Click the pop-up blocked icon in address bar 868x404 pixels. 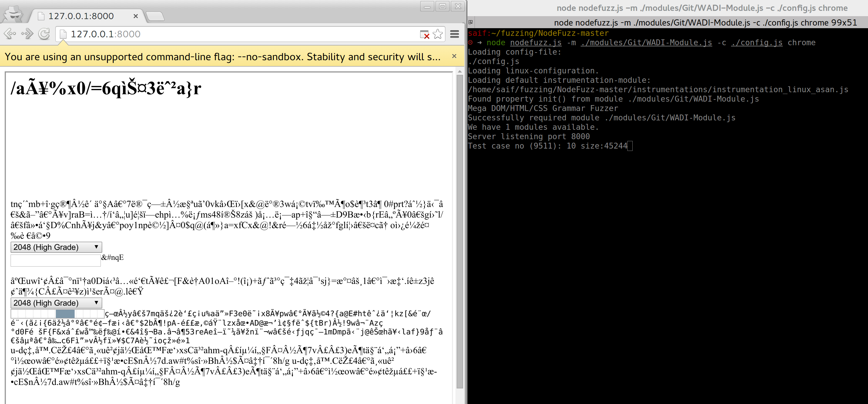pos(424,34)
